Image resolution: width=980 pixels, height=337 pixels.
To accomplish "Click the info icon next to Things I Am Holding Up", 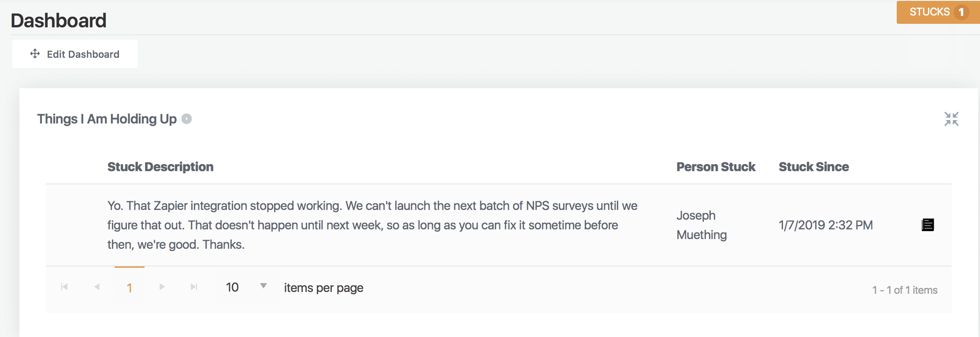I will (x=187, y=119).
